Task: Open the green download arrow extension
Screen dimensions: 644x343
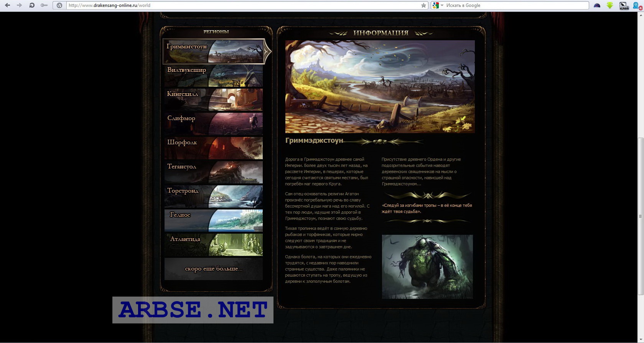Action: (x=610, y=5)
